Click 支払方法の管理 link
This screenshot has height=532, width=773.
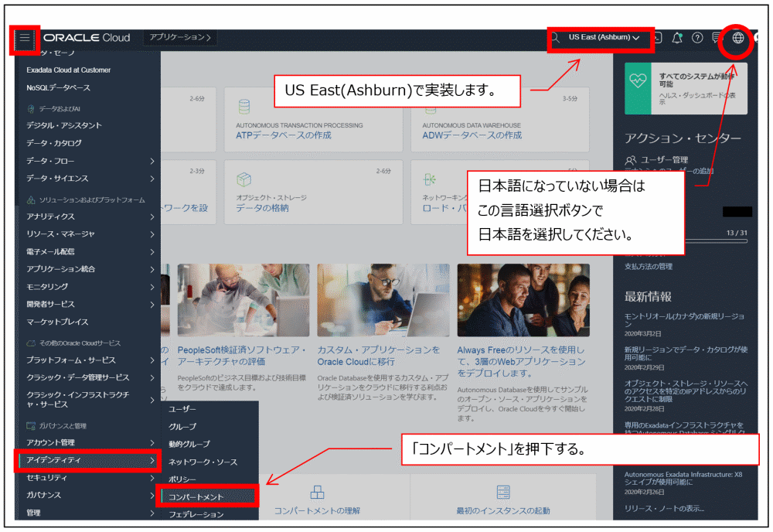(x=649, y=267)
